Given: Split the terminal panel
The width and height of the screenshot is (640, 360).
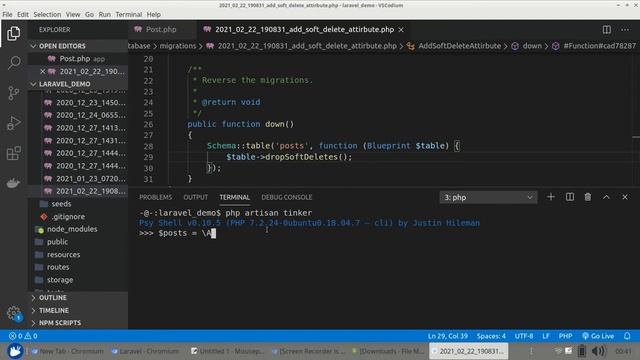Looking at the screenshot, I should (570, 197).
